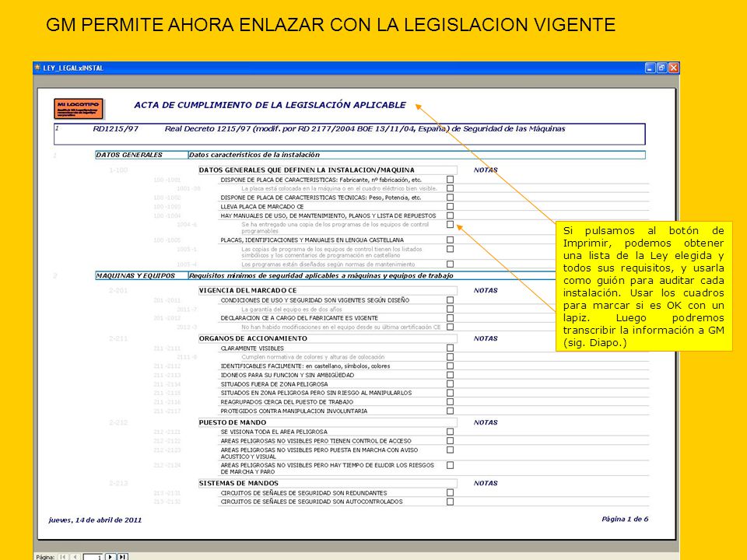Close the LEY_LEGALxINSTAL window
Image resolution: width=747 pixels, height=560 pixels.
(x=673, y=68)
